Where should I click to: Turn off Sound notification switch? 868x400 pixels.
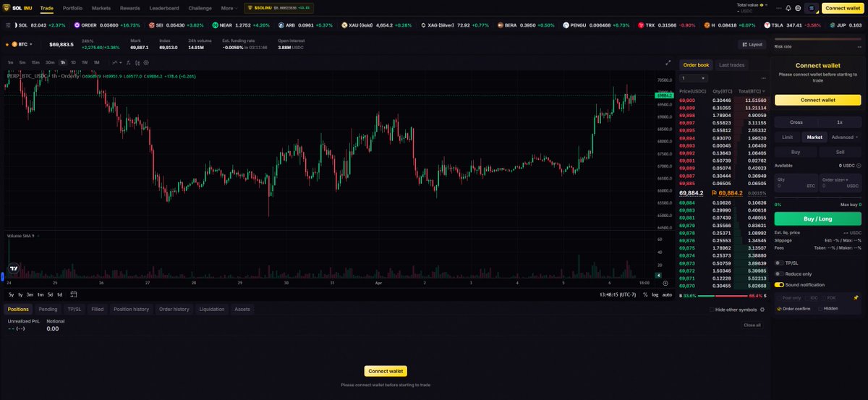(778, 284)
